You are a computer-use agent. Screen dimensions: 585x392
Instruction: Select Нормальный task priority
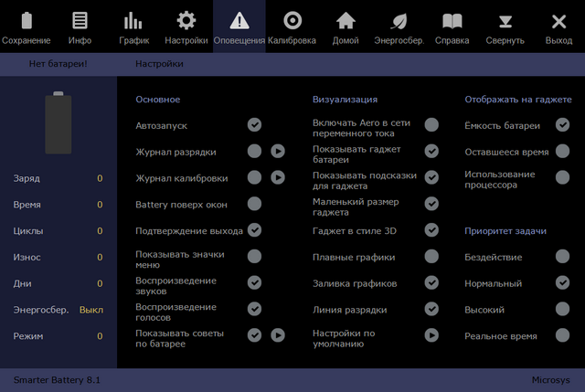coord(563,282)
